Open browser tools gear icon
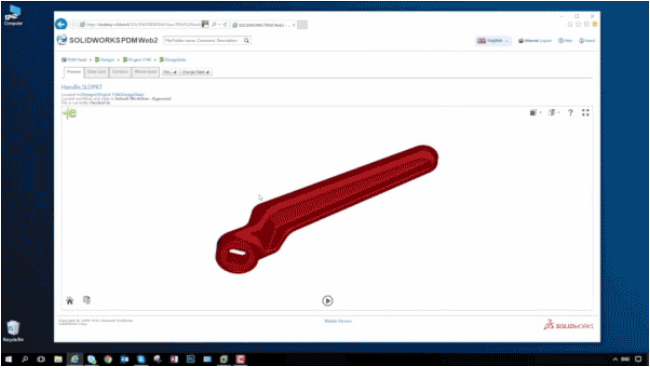The image size is (650, 370). tap(587, 24)
